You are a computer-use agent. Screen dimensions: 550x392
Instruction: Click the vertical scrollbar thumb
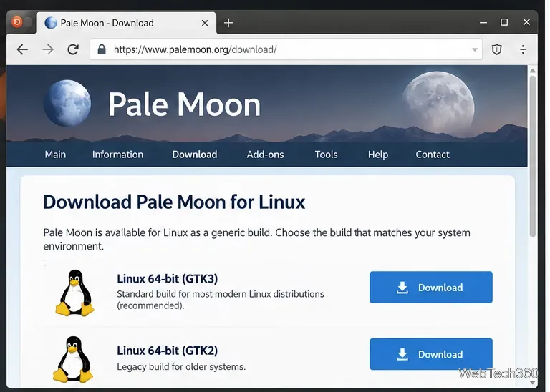pos(533,157)
